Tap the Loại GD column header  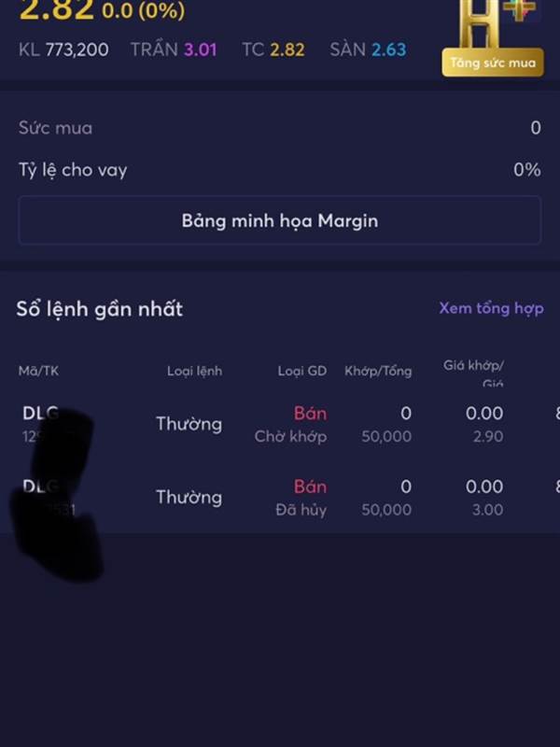click(302, 371)
